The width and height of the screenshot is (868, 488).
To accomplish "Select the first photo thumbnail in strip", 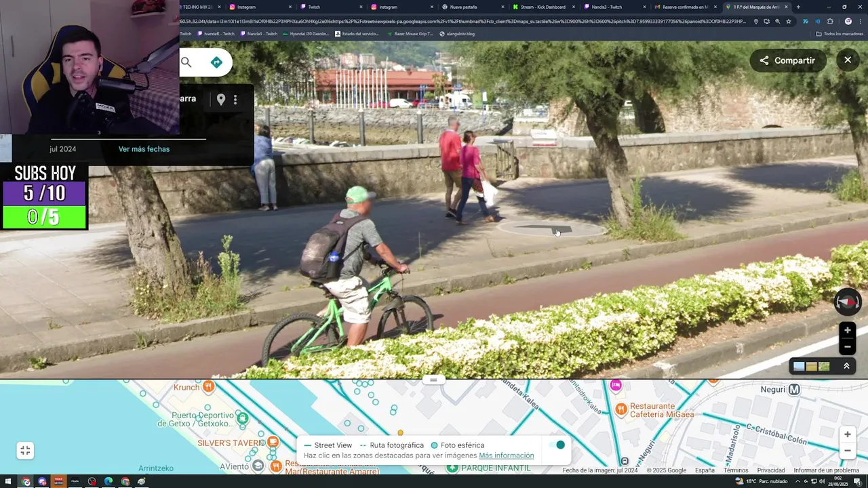I will click(x=799, y=367).
